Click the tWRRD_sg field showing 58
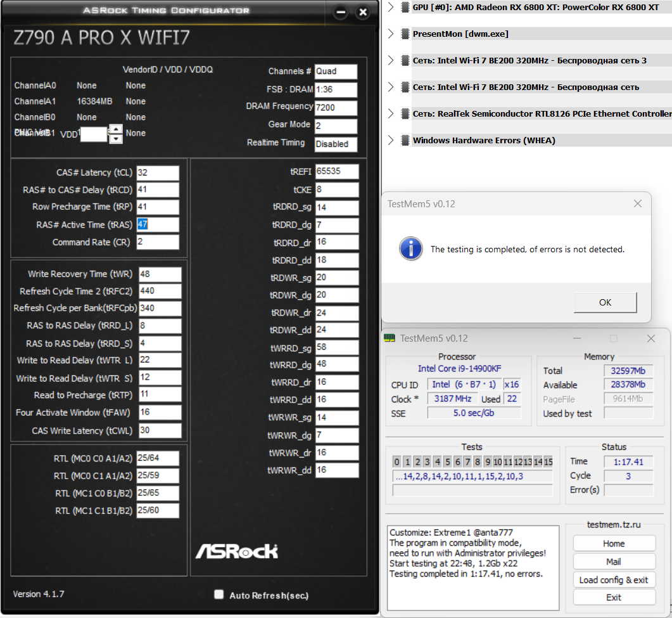The width and height of the screenshot is (672, 618). pyautogui.click(x=337, y=347)
